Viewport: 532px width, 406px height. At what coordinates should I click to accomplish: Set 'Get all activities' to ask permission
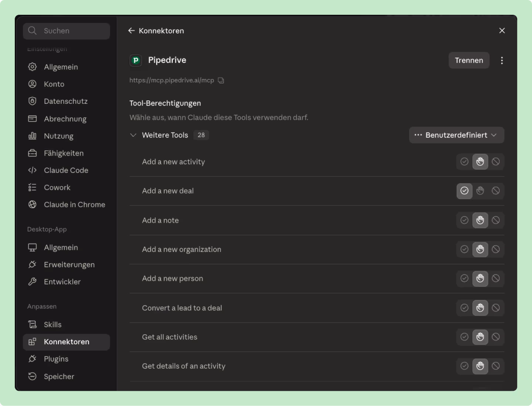[x=480, y=337]
